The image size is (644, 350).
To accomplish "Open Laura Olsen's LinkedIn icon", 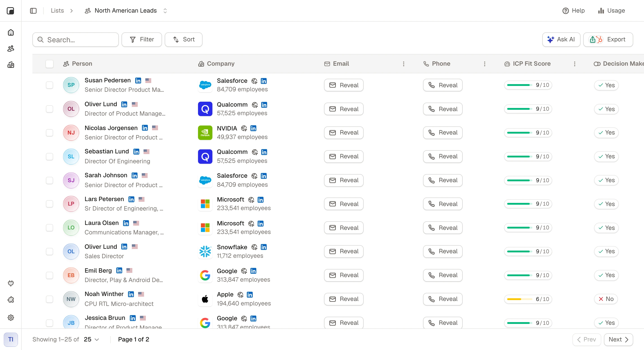I will (x=126, y=223).
